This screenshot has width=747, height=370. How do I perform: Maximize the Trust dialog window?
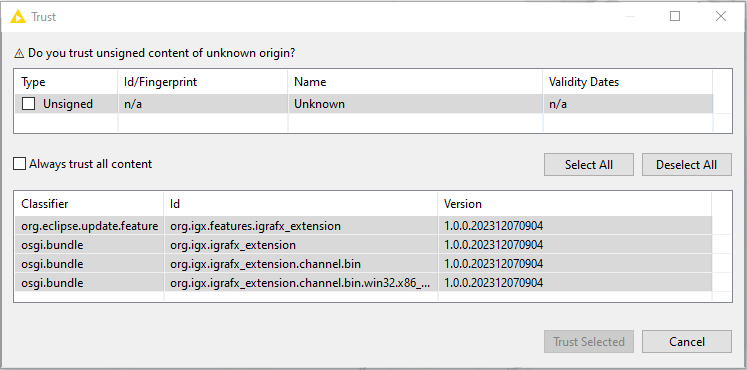pyautogui.click(x=675, y=17)
